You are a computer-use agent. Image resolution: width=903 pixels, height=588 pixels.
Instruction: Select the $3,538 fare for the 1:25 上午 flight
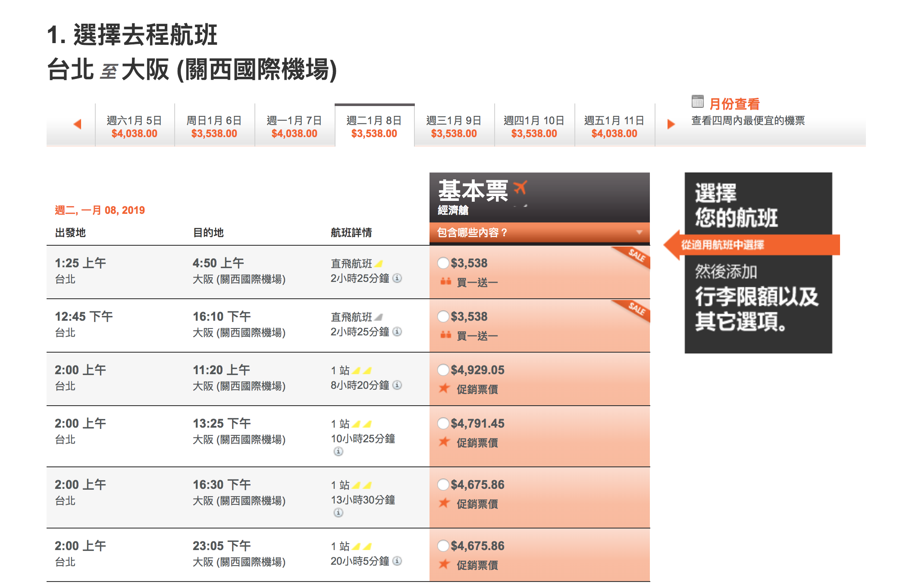click(443, 263)
